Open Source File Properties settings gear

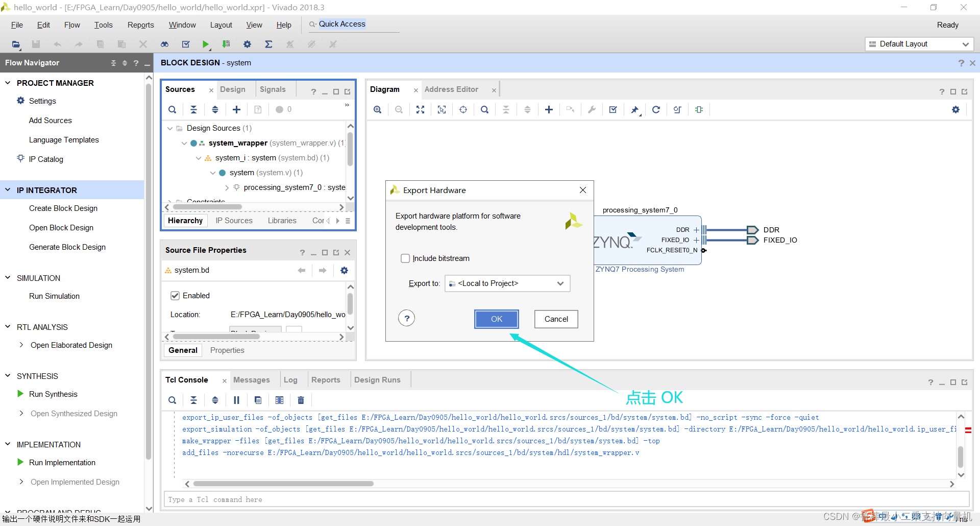(x=344, y=270)
